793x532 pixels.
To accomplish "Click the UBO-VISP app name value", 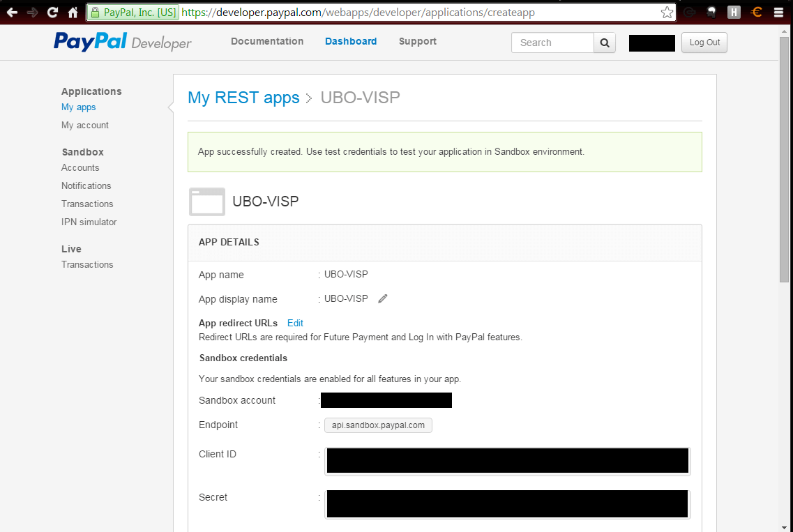I will click(x=346, y=274).
